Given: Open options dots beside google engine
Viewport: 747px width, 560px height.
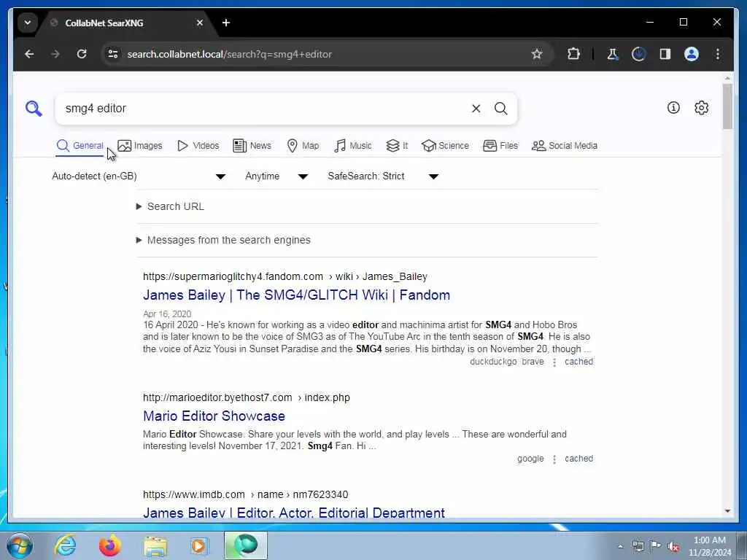Looking at the screenshot, I should tap(554, 459).
